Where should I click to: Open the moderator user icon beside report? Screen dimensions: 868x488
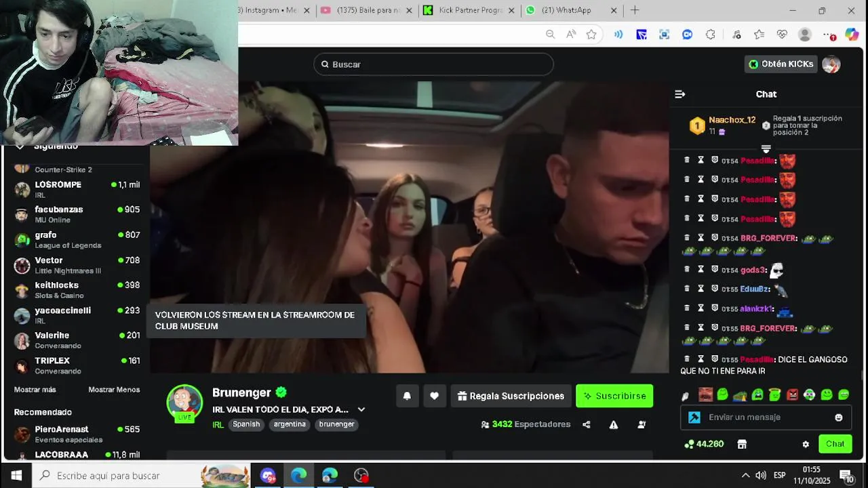tap(642, 425)
